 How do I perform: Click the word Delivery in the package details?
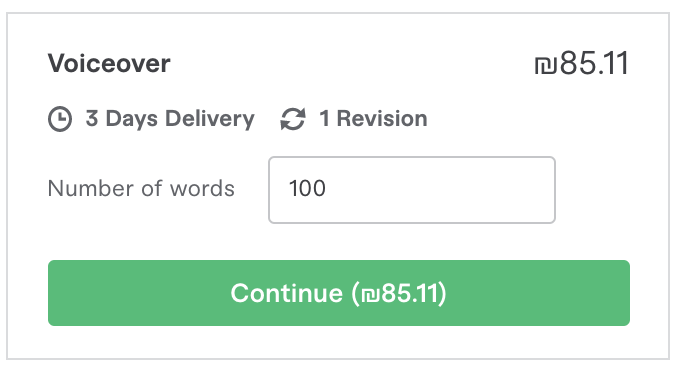pyautogui.click(x=210, y=119)
